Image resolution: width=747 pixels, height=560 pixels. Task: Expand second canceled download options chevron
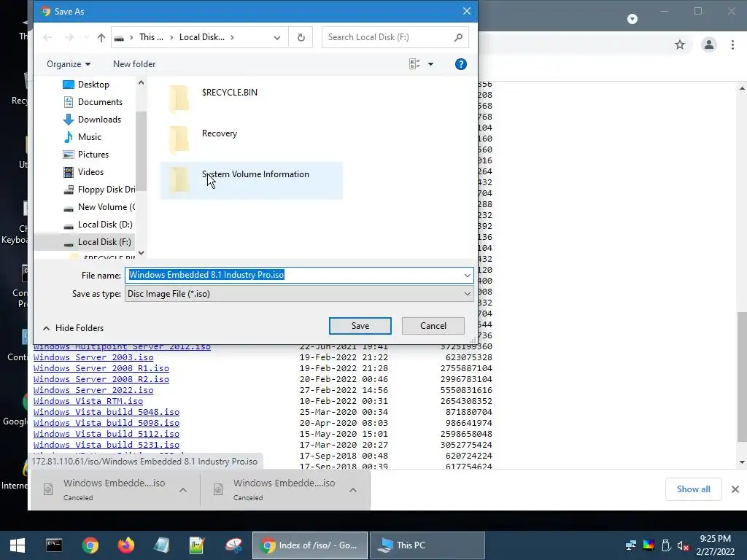point(353,490)
